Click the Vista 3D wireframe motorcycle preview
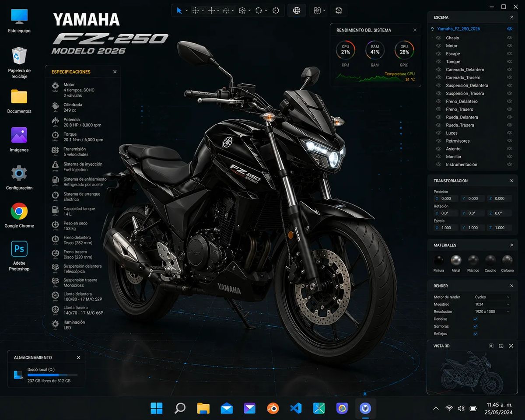Image resolution: width=525 pixels, height=420 pixels. [472, 372]
